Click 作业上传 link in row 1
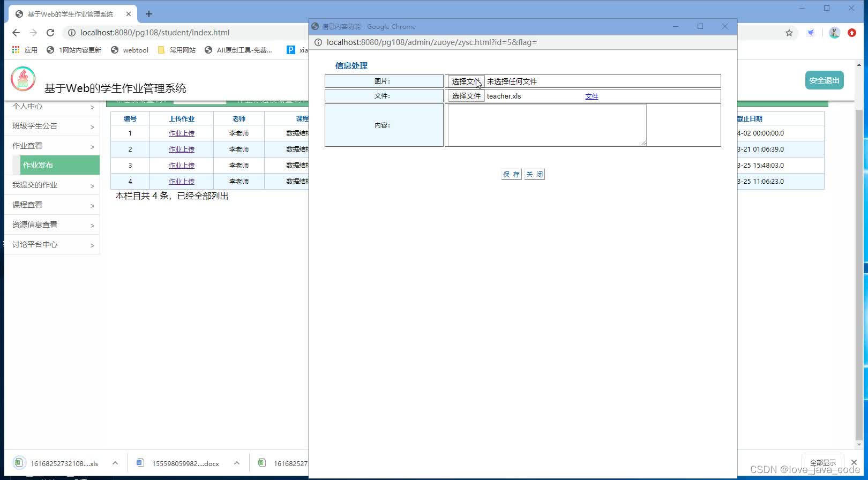The height and width of the screenshot is (480, 868). (182, 133)
